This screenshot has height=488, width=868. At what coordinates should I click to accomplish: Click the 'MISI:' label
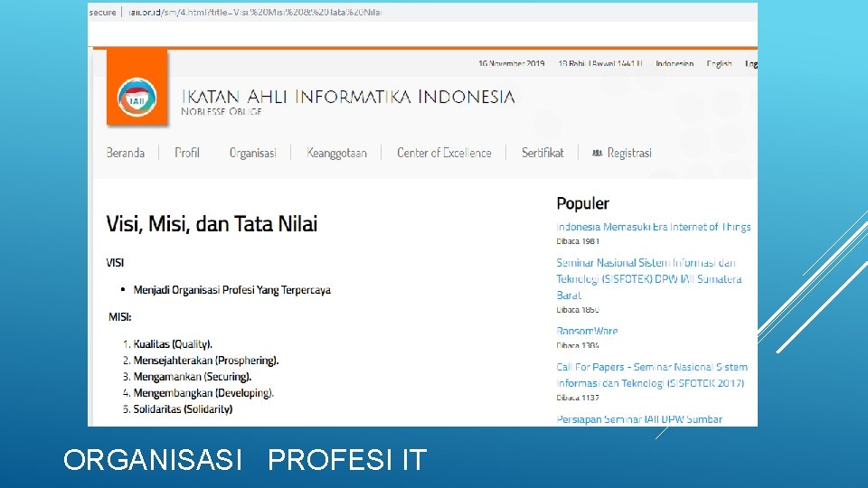[119, 317]
